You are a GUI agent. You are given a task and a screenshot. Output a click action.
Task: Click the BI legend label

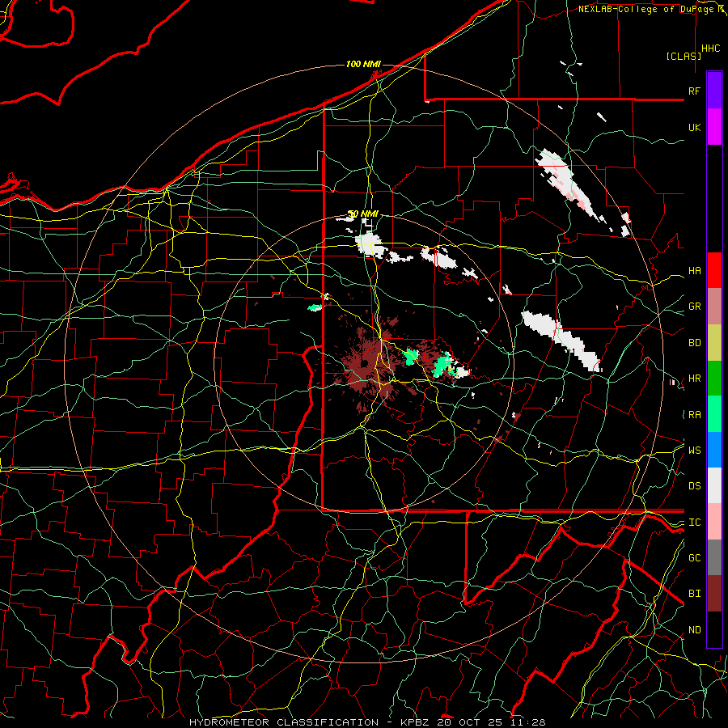(694, 594)
